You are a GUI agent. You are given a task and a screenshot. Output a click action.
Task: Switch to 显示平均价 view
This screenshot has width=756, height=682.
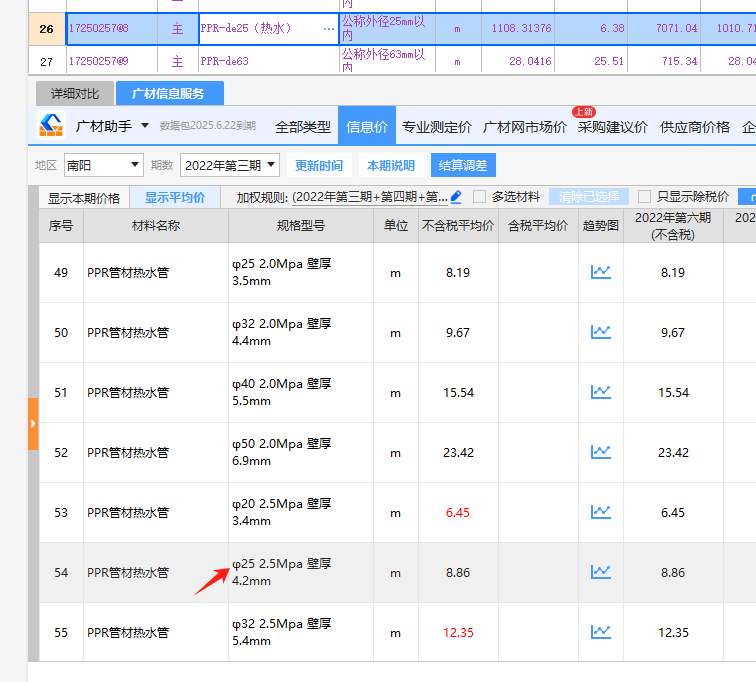pos(175,198)
